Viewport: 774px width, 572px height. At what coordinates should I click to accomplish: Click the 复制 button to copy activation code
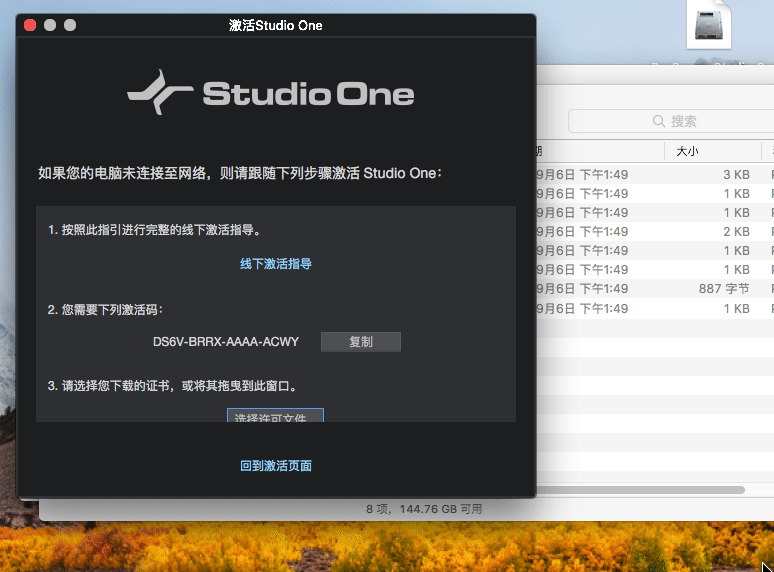(361, 342)
